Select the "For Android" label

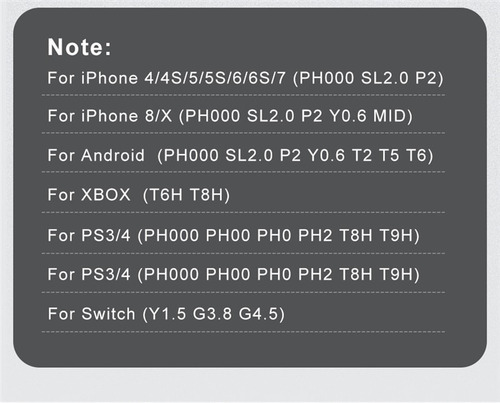[x=96, y=155]
